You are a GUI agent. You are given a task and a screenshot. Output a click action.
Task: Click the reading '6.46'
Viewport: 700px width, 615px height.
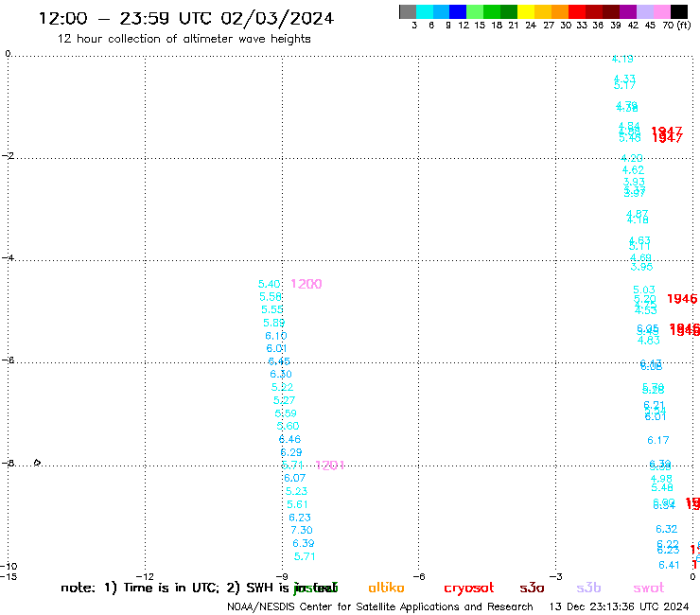289,439
